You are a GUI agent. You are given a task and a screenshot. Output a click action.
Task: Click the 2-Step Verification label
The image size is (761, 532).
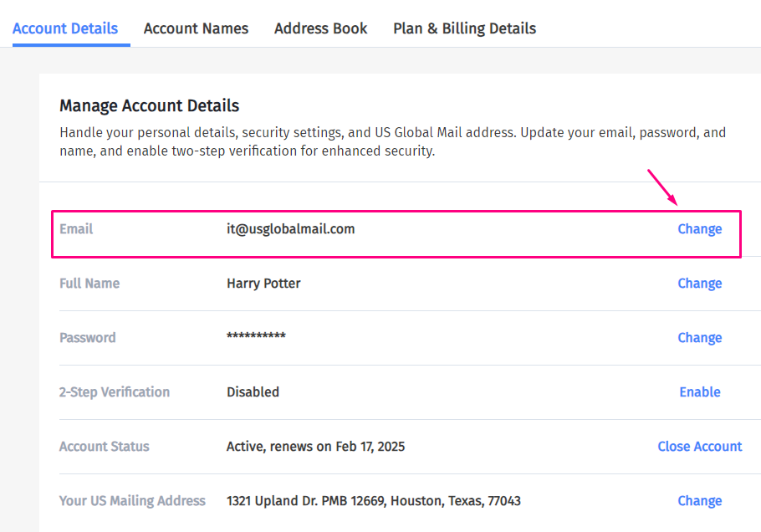pos(114,392)
